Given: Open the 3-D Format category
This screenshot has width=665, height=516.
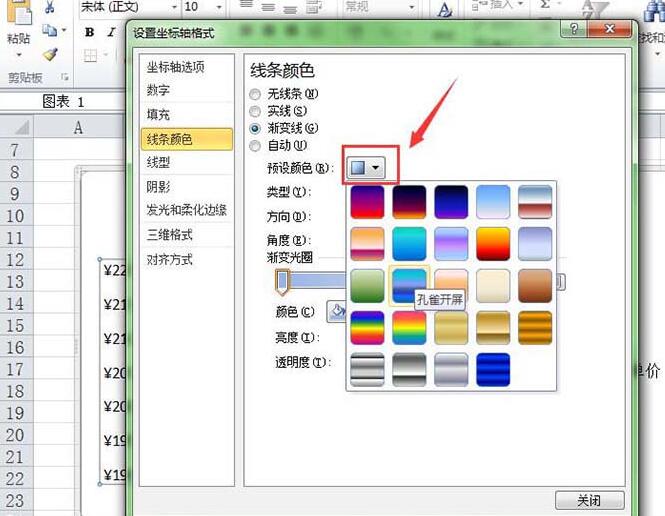Looking at the screenshot, I should pos(187,235).
